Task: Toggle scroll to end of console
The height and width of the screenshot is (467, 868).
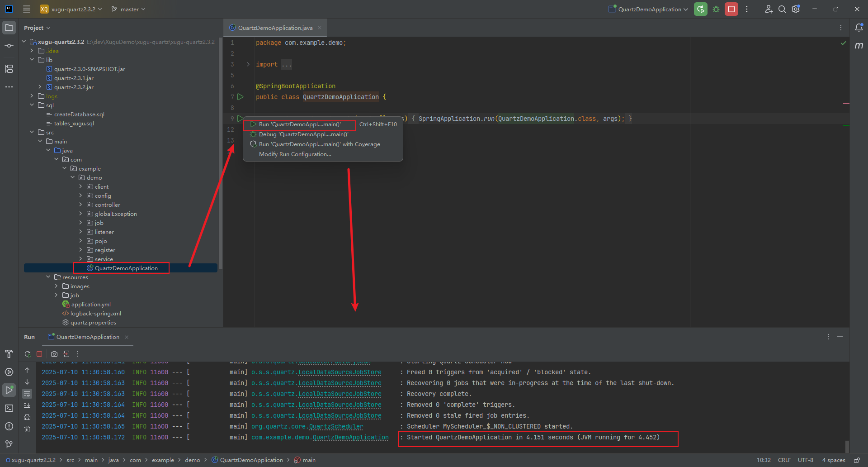Action: click(27, 405)
